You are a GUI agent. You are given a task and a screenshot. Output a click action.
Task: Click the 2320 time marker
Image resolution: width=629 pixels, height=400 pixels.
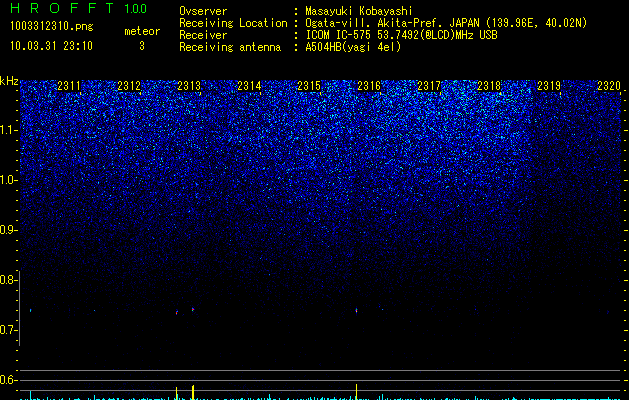click(x=609, y=86)
